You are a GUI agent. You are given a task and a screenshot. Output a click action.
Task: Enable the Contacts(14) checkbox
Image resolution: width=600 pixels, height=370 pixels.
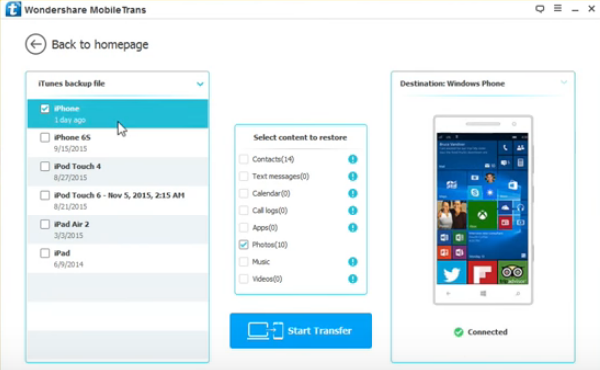click(x=243, y=159)
